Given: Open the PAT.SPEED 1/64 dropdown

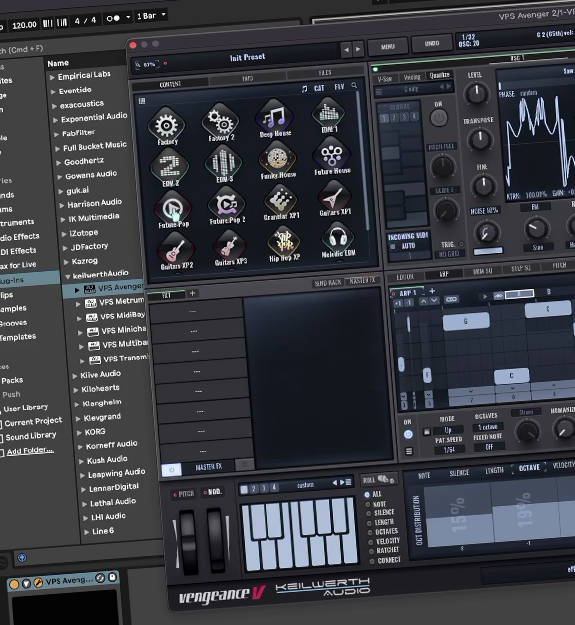Looking at the screenshot, I should tap(449, 450).
